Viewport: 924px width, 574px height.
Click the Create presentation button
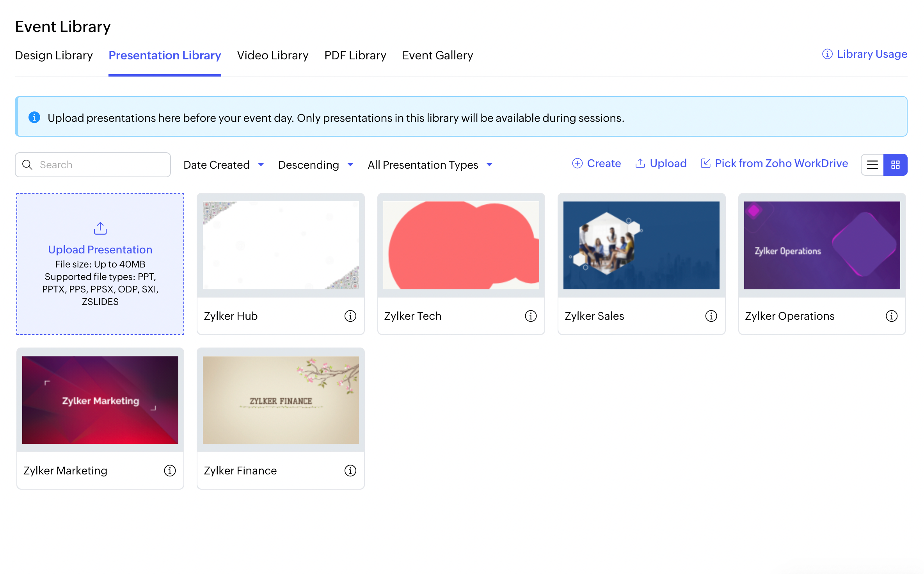pyautogui.click(x=596, y=163)
